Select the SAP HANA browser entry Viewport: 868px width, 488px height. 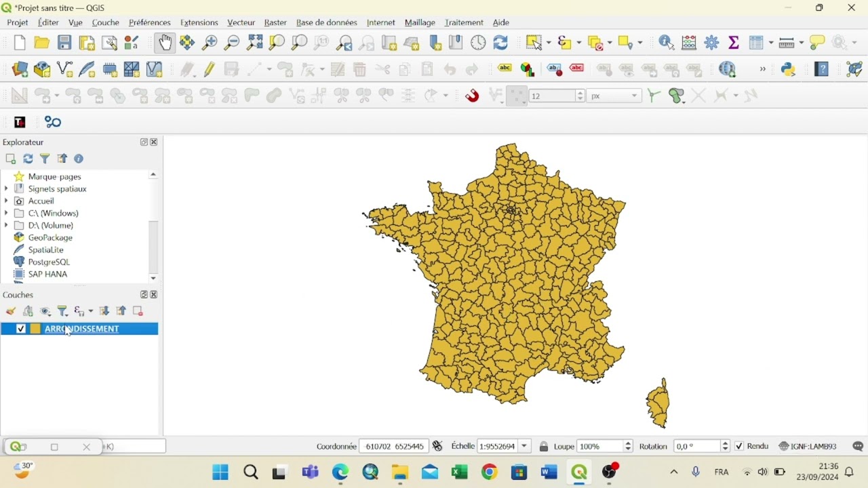(47, 275)
